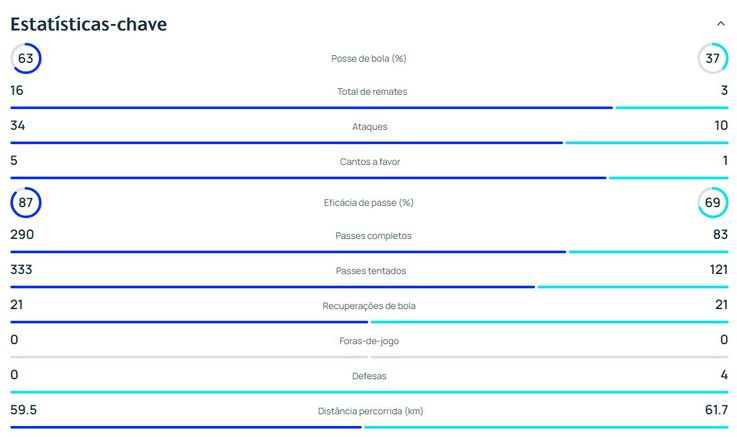Click the 63 possession circle gauge
The height and width of the screenshot is (437, 737).
26,59
